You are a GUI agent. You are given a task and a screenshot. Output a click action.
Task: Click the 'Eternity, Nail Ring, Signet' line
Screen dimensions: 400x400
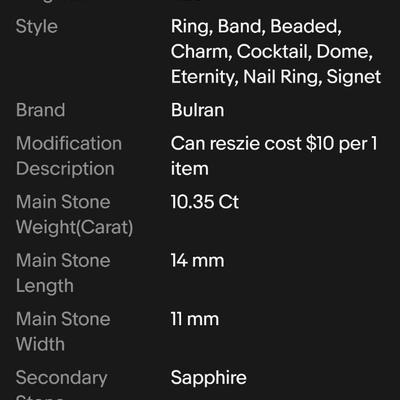pyautogui.click(x=276, y=77)
